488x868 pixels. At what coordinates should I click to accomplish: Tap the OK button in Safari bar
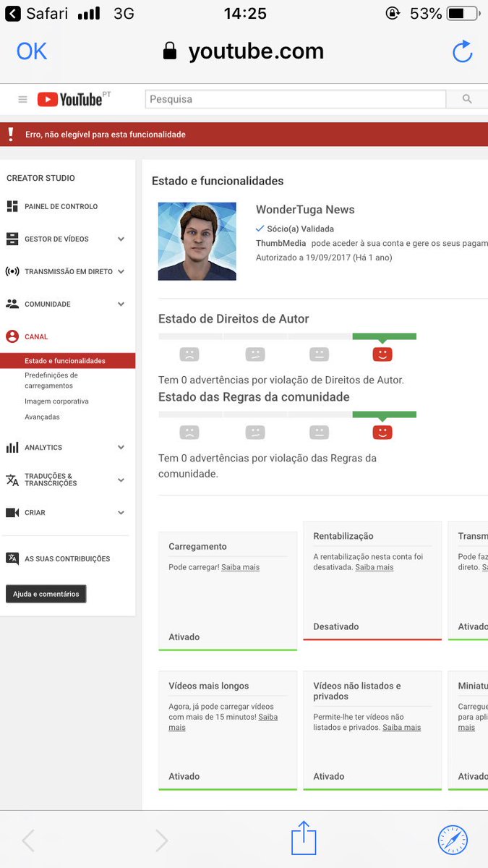[x=32, y=51]
